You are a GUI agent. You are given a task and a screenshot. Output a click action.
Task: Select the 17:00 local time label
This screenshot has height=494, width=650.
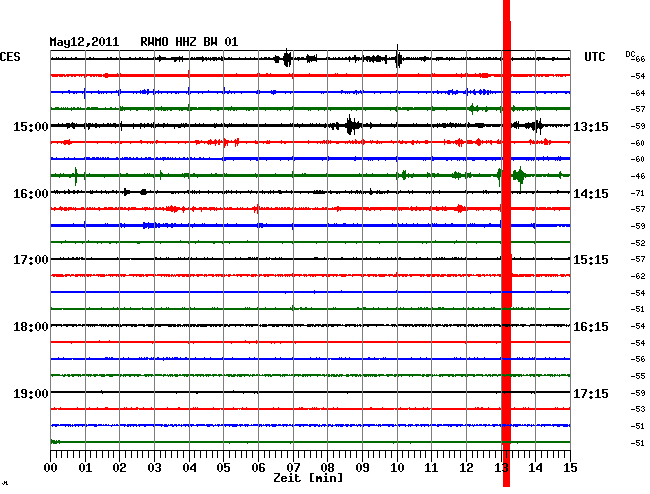[31, 260]
